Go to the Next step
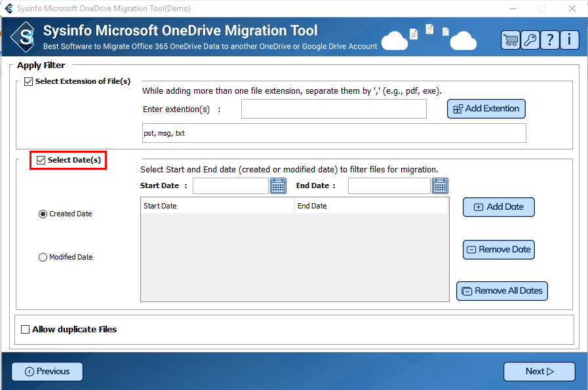 coord(539,372)
